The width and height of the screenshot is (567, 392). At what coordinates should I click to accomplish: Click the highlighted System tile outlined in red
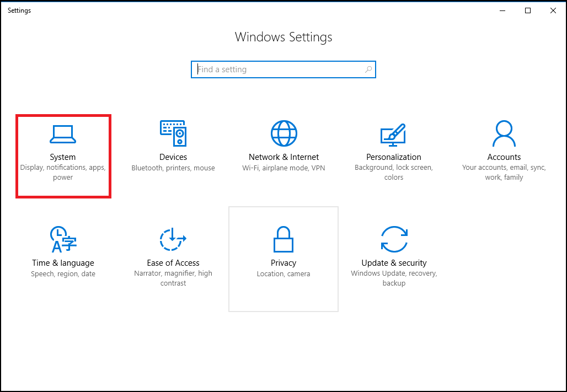[63, 156]
